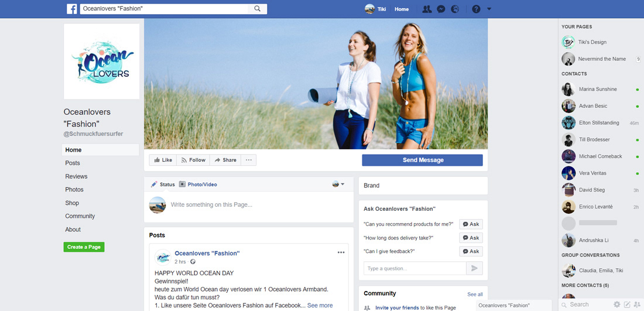Like the page with thumbs-up button
Viewport: 644px width, 311px height.
coord(163,160)
